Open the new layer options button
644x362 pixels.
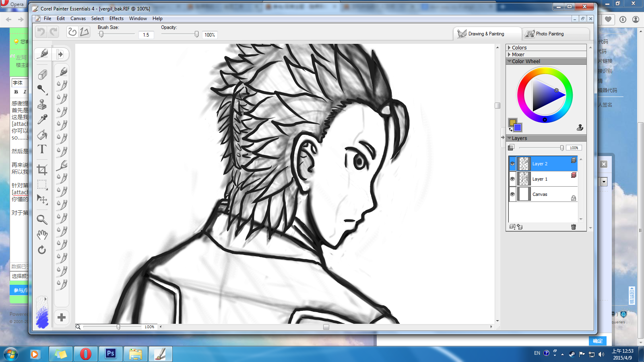(x=512, y=227)
